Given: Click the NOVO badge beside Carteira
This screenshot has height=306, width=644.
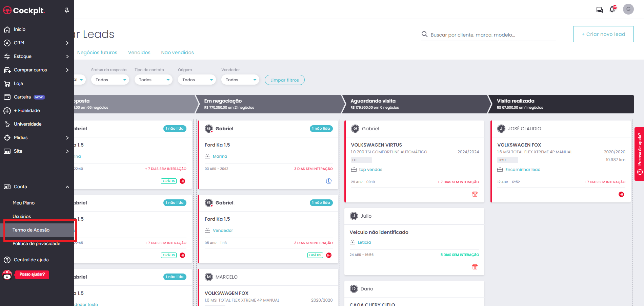Looking at the screenshot, I should (39, 97).
